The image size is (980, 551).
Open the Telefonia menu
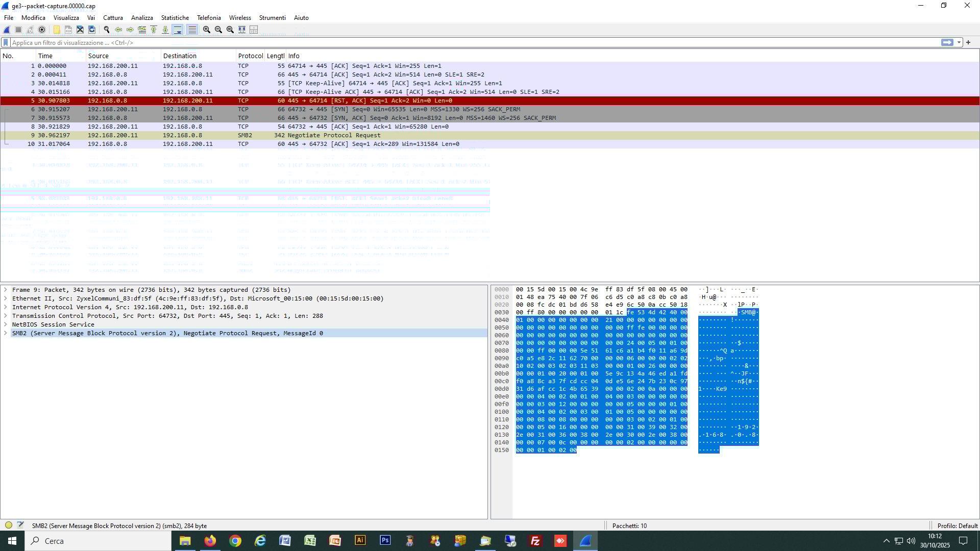(209, 17)
